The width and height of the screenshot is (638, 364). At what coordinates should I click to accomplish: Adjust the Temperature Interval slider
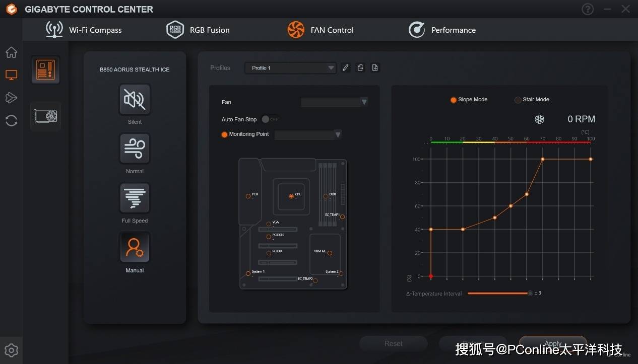click(x=529, y=294)
